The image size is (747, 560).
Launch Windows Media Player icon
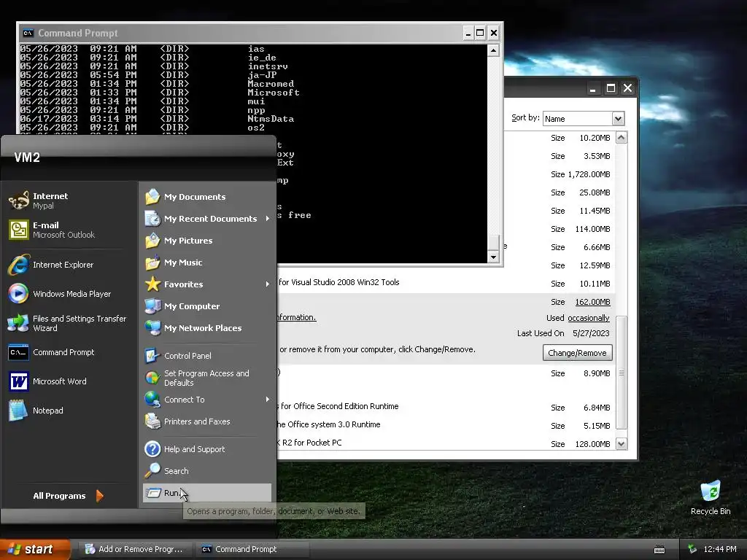[x=18, y=294]
